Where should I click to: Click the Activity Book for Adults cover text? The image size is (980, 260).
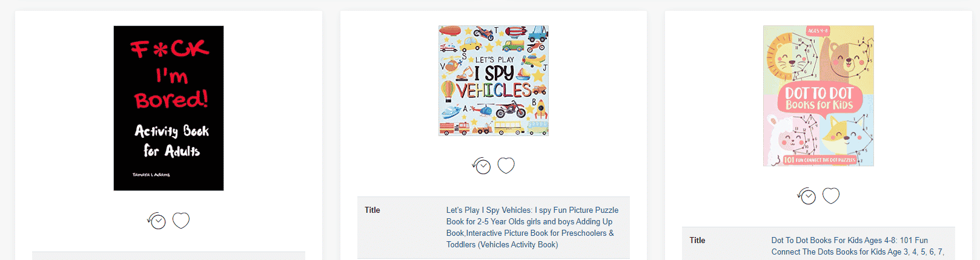pyautogui.click(x=171, y=140)
